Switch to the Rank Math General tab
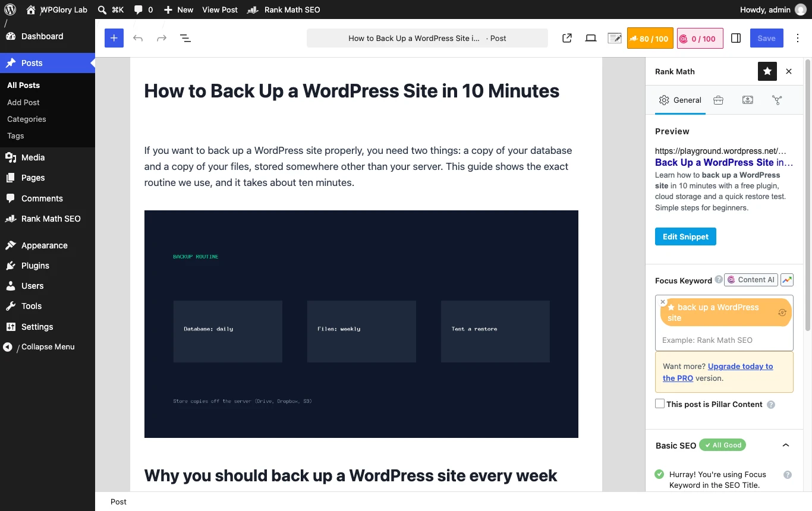812x511 pixels. (681, 100)
